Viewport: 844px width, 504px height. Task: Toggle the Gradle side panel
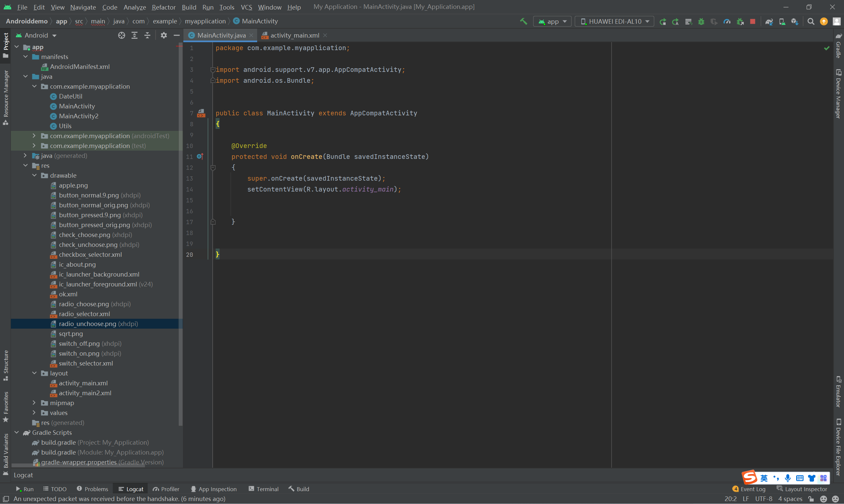838,46
